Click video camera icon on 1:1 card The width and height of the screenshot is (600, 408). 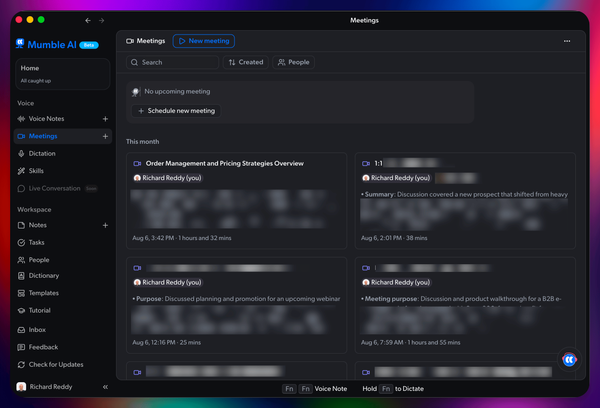(x=366, y=163)
